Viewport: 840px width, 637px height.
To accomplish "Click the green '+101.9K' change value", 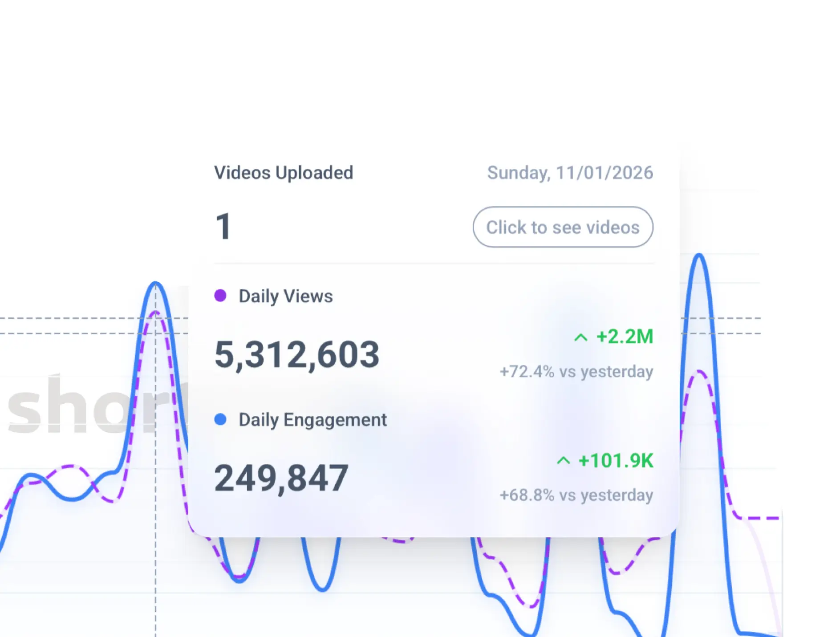I will click(616, 460).
